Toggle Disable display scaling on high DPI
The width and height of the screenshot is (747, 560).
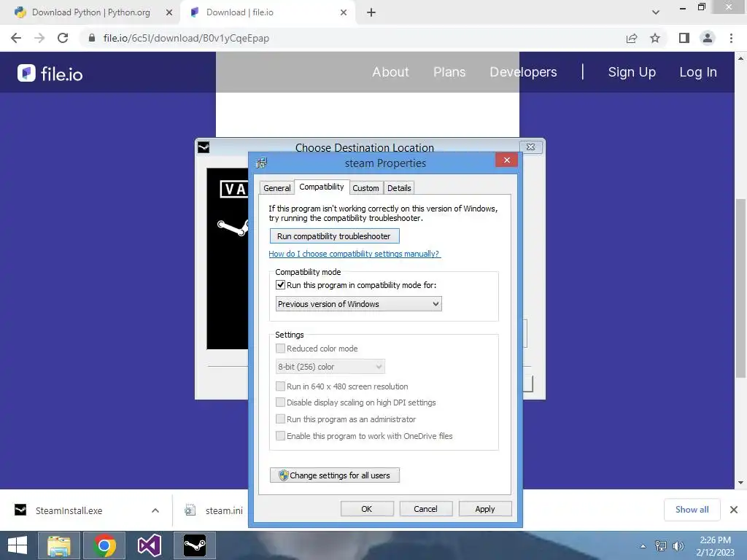point(281,402)
